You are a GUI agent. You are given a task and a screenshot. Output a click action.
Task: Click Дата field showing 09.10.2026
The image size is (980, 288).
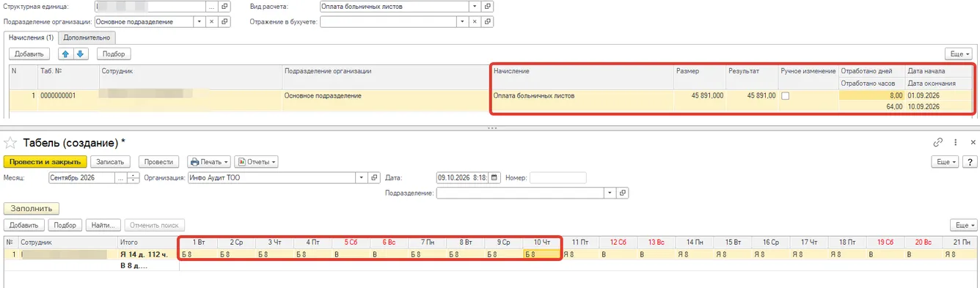(x=463, y=177)
